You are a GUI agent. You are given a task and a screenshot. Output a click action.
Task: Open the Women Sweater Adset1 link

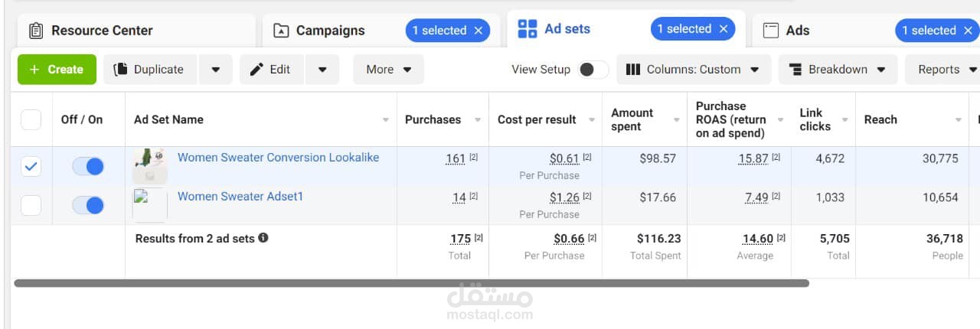tap(240, 197)
